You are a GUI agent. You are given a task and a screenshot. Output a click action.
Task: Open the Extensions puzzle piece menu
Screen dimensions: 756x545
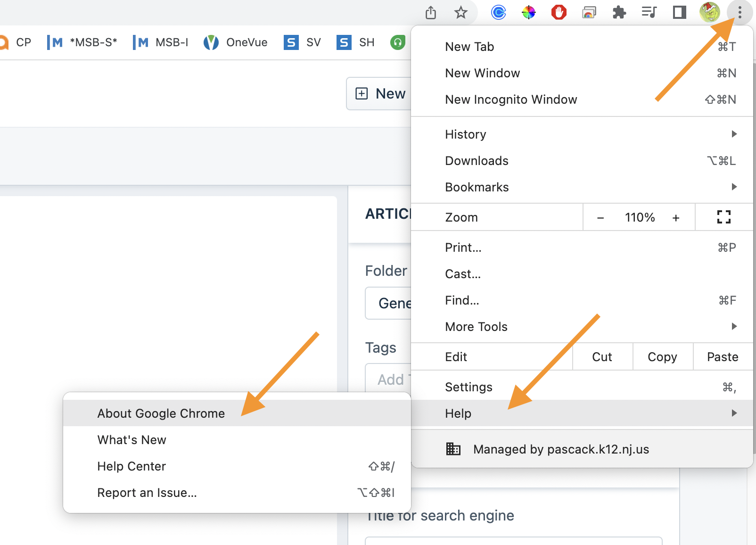(x=619, y=12)
